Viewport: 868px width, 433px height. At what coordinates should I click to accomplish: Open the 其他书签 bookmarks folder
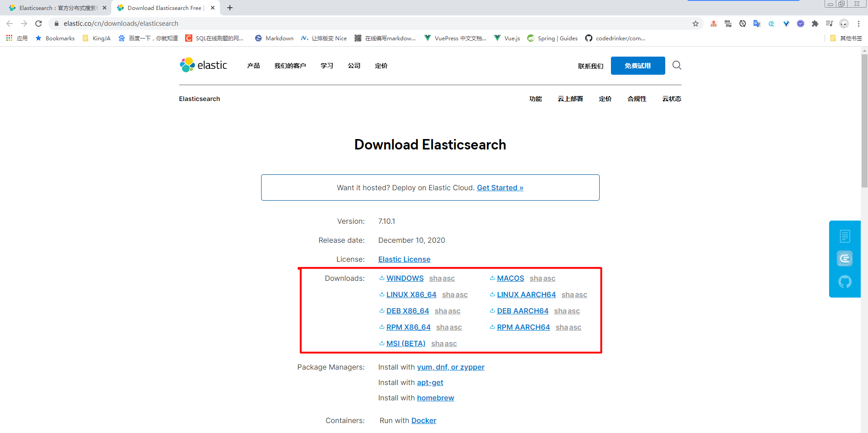846,38
